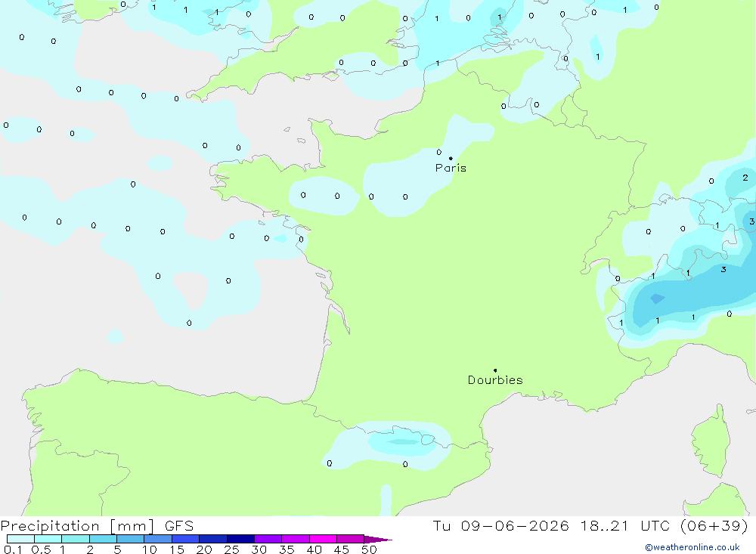Pick the 10–15 mm legend color swatch
Screen dimensions: 756x554
(158, 539)
